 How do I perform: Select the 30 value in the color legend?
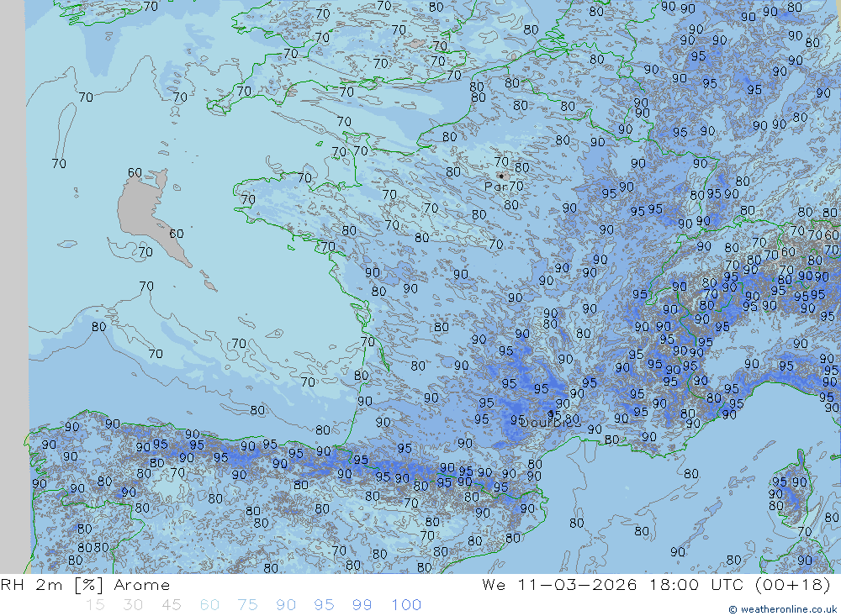(133, 605)
